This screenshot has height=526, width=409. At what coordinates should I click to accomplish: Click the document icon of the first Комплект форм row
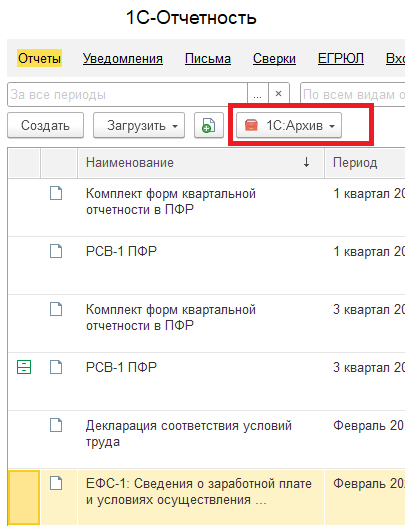pos(56,193)
